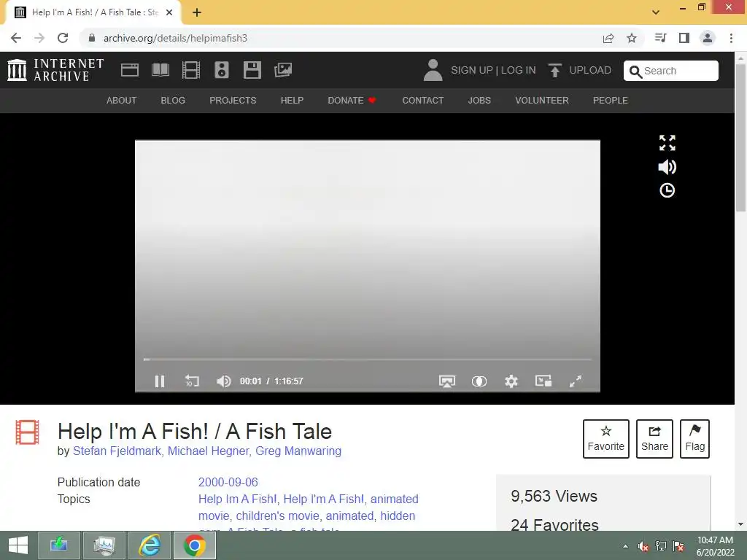Viewport: 747px width, 560px height.
Task: Open the HELP menu item
Action: [292, 101]
